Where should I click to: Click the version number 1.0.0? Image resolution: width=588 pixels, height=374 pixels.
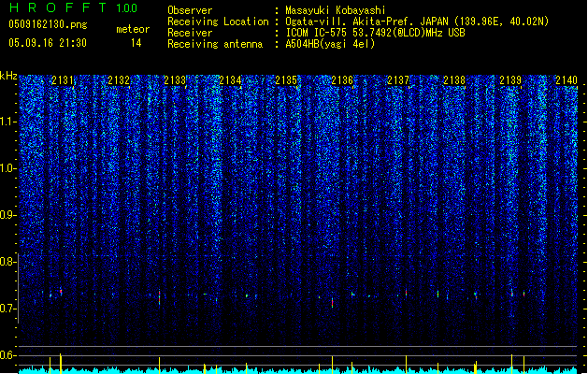pyautogui.click(x=127, y=8)
